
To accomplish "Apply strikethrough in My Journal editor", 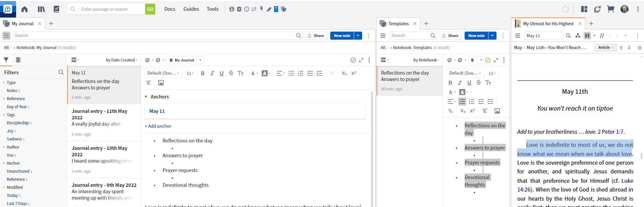I will (x=231, y=73).
